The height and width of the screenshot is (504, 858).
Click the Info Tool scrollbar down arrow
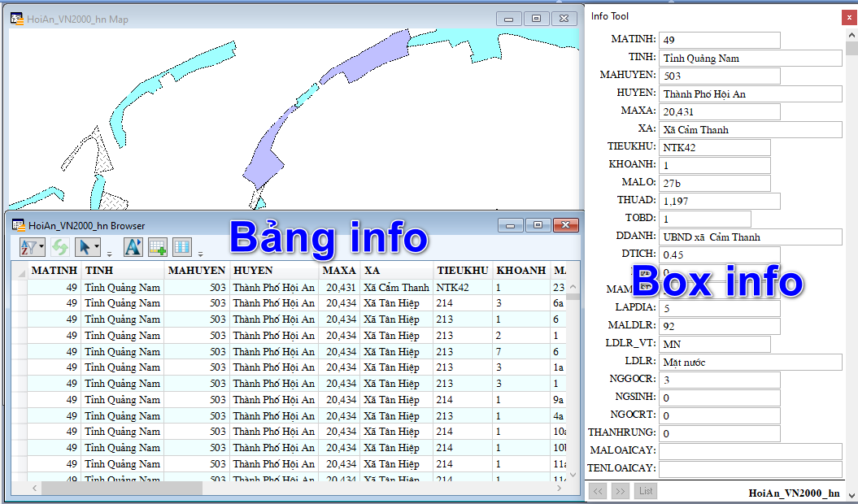point(851,497)
